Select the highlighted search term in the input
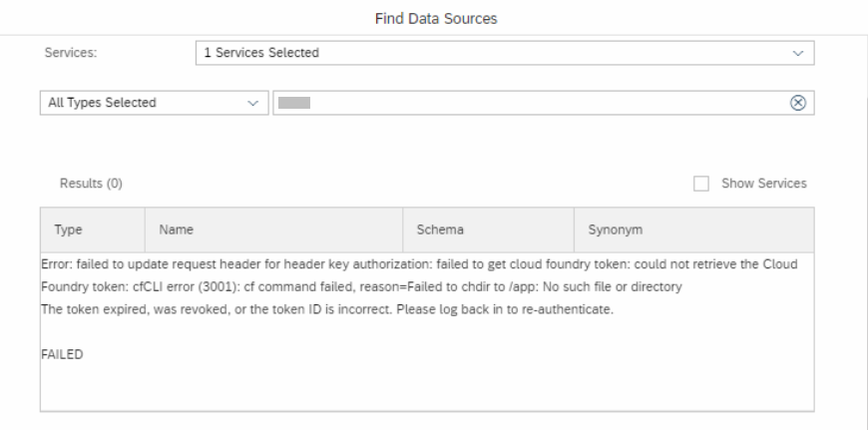The height and width of the screenshot is (430, 868). point(294,103)
